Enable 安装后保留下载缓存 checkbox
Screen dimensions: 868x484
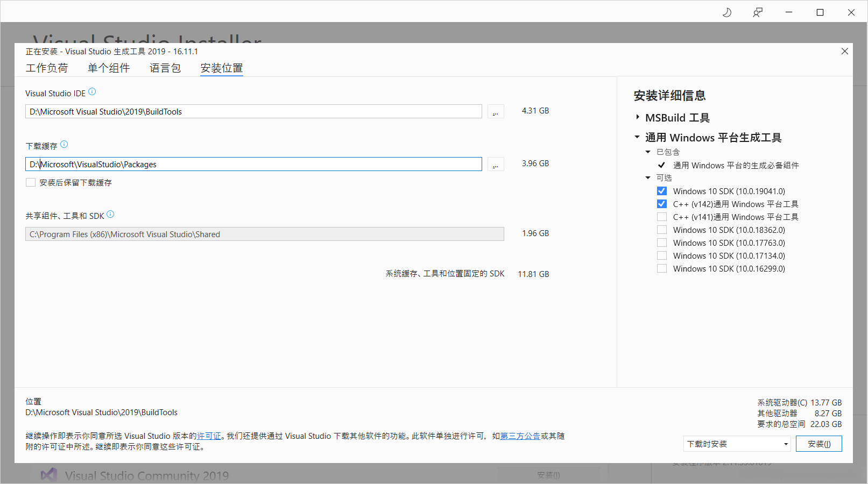click(31, 182)
